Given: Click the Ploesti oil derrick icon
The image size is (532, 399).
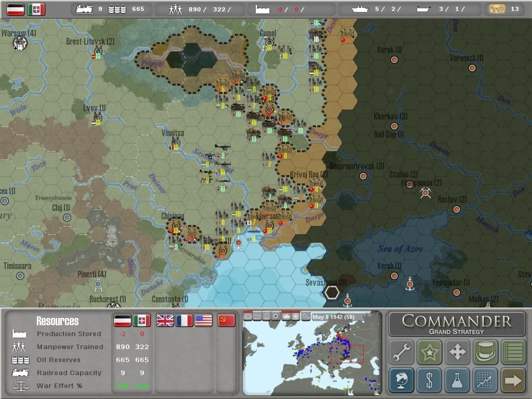Looking at the screenshot, I should pyautogui.click(x=98, y=284).
